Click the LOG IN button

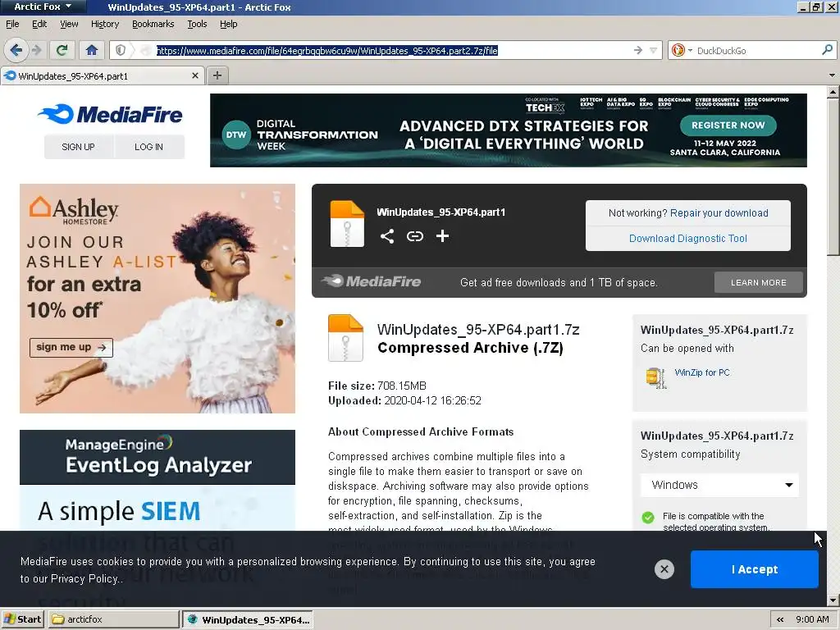click(x=149, y=147)
